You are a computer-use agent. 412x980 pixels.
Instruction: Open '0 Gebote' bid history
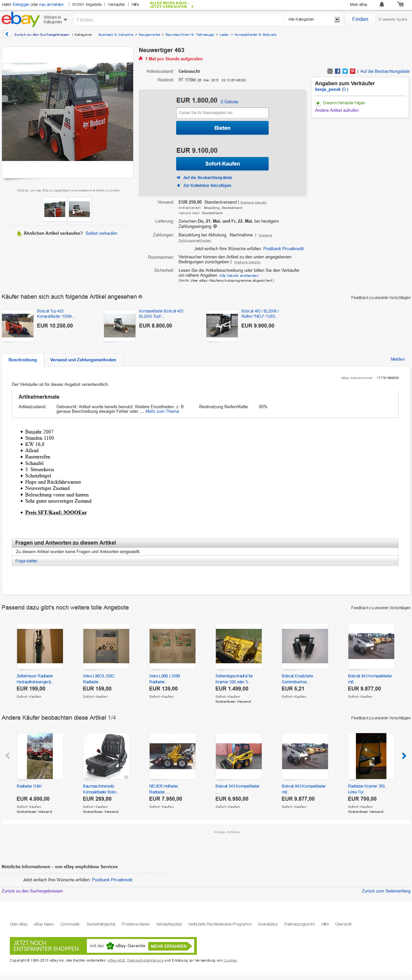pos(229,102)
